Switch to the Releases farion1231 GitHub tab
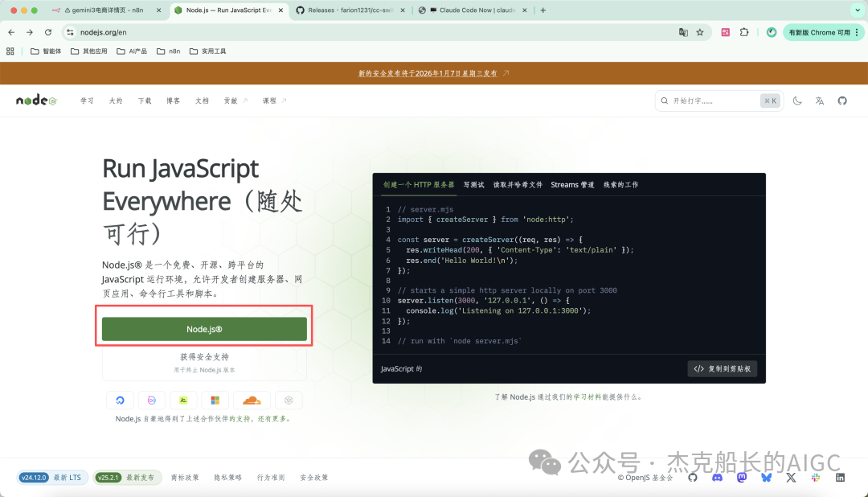The width and height of the screenshot is (868, 497). pos(351,10)
